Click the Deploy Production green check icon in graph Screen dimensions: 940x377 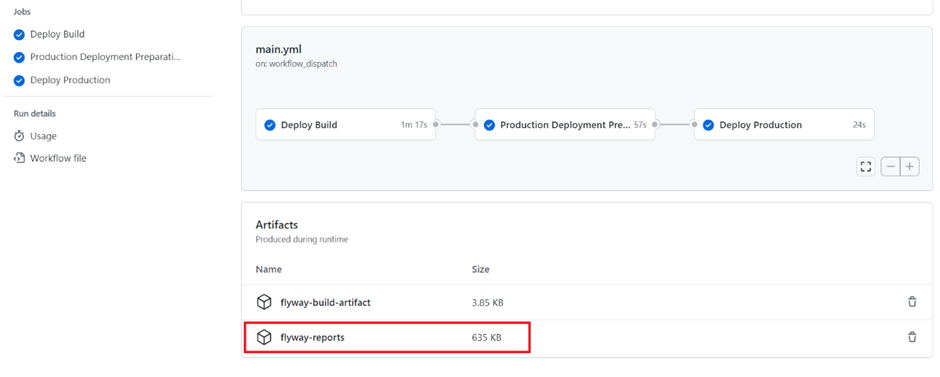point(709,125)
